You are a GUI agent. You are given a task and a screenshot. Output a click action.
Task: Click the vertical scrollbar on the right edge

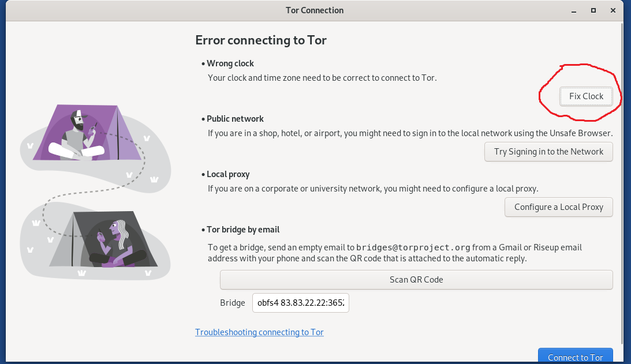622,173
